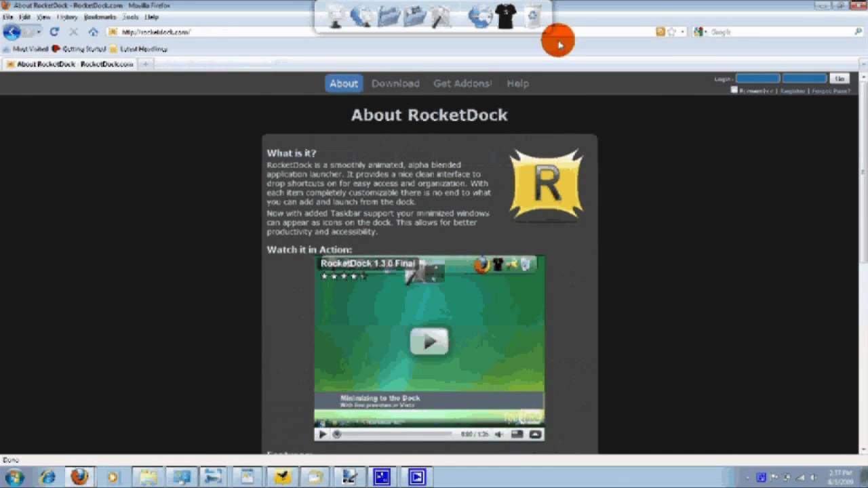Click the star bookmark icon in address bar
Screen dimensions: 868x488
[671, 32]
